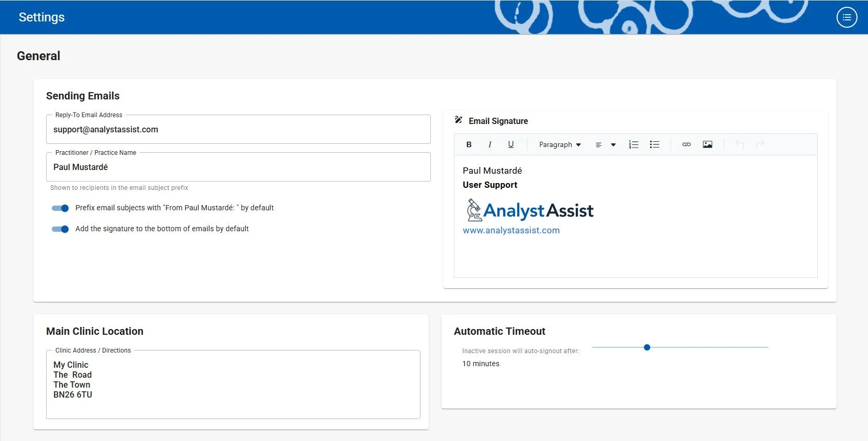
Task: Click the '10 minutes' timeout value
Action: click(481, 364)
